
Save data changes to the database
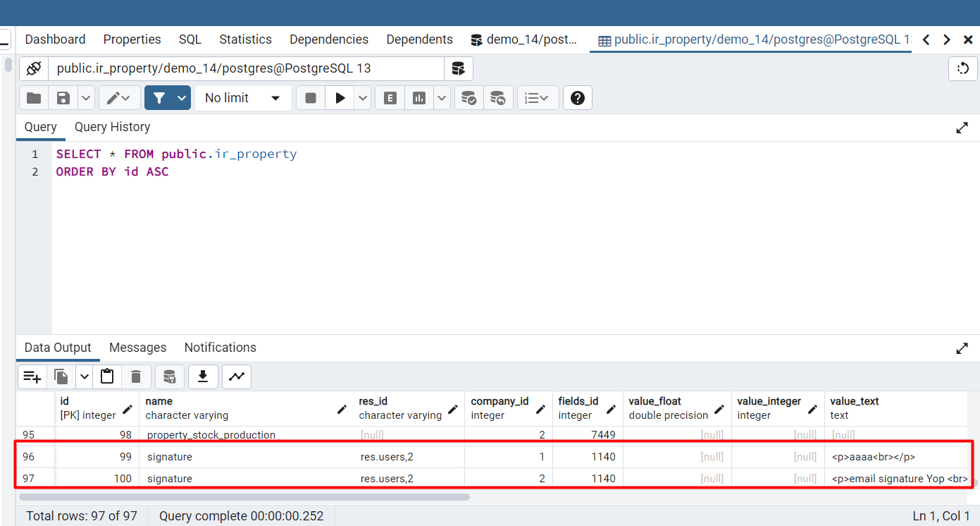pyautogui.click(x=169, y=377)
